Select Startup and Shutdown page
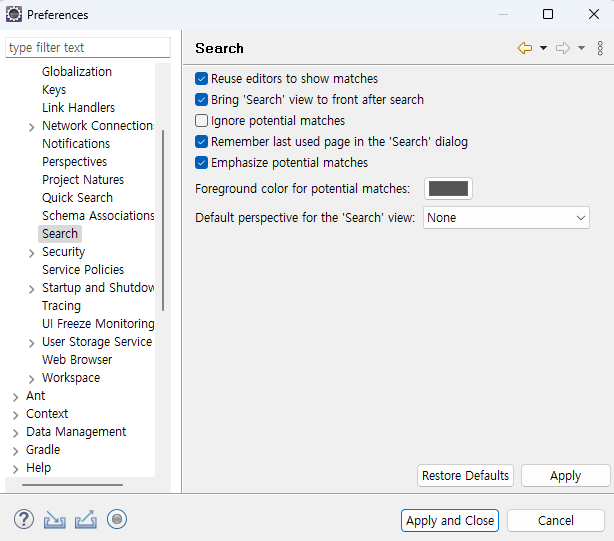Screen dimensions: 614x541 (x=98, y=288)
